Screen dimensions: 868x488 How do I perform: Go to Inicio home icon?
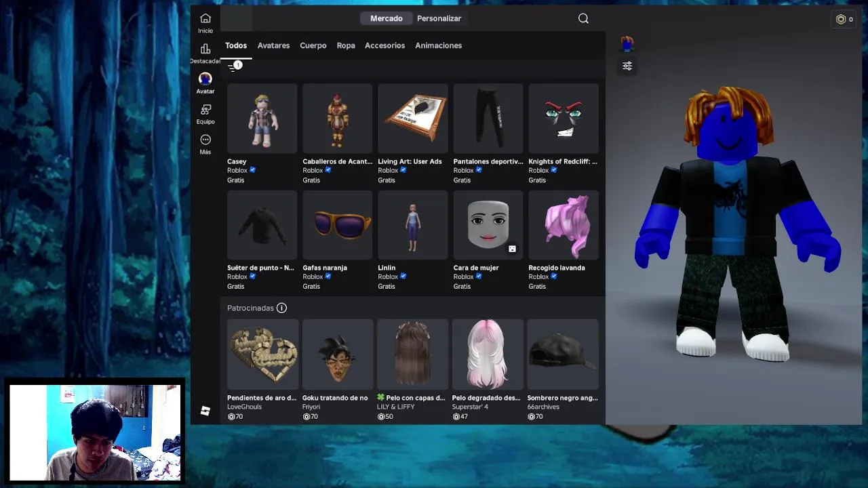pos(205,19)
